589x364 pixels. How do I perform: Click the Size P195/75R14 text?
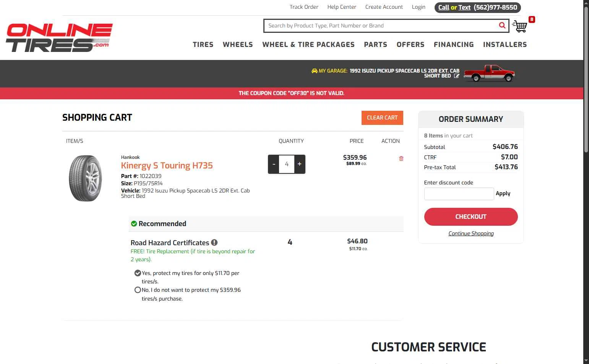[x=142, y=183]
